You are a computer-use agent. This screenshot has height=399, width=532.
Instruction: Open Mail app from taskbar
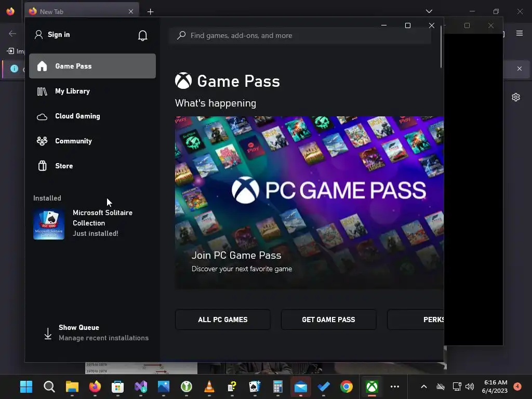coord(301,387)
